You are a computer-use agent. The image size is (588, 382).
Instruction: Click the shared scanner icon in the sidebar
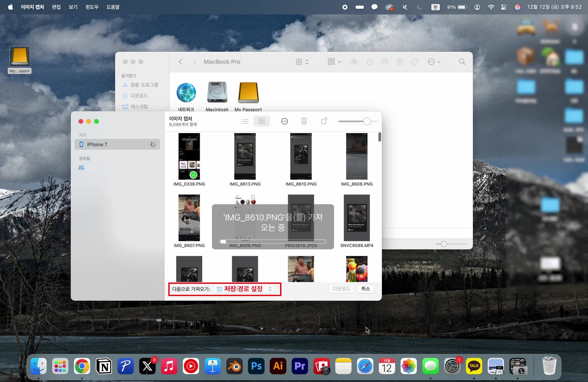pyautogui.click(x=81, y=168)
